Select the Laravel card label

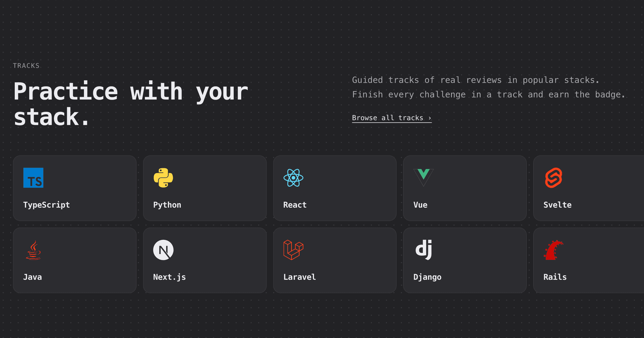pos(300,277)
